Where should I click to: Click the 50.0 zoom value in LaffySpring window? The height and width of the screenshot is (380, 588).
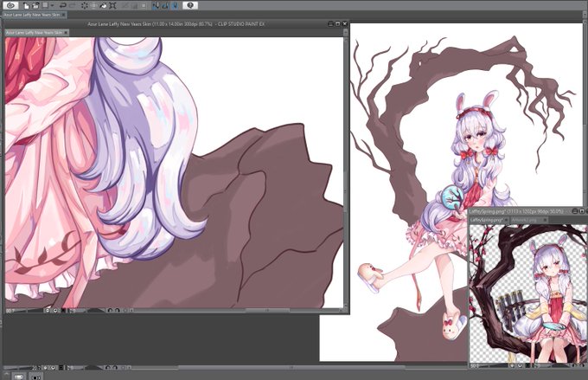[x=475, y=365]
